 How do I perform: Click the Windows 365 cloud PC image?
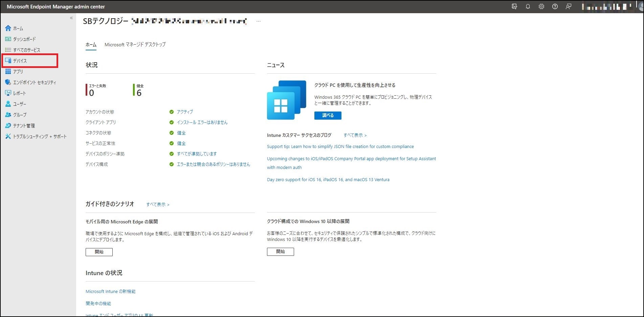[287, 100]
